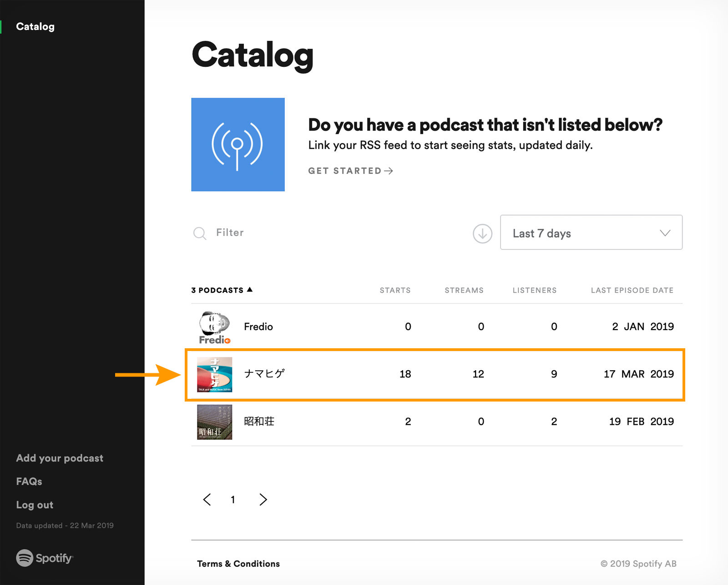Go to previous page arrow
Screen dimensions: 728x585
pos(207,499)
